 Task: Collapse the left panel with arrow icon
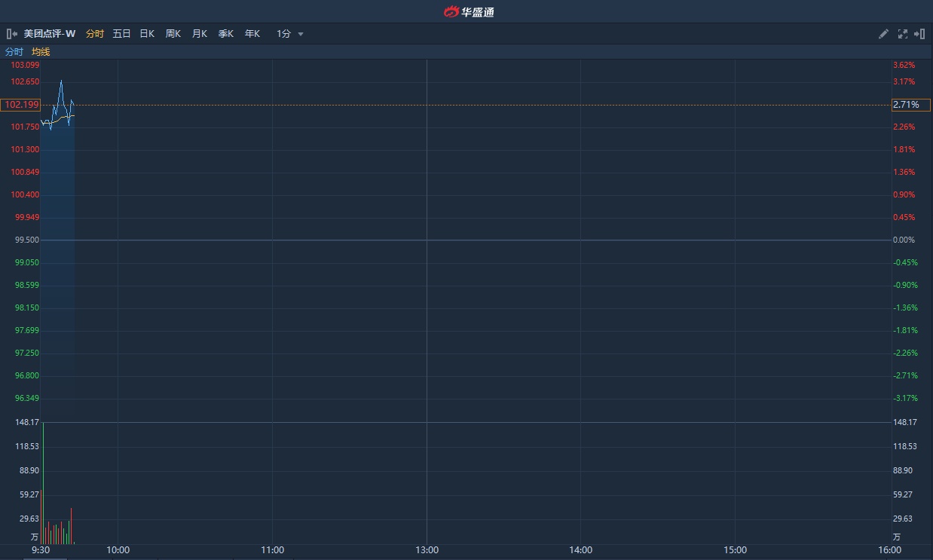coord(12,34)
